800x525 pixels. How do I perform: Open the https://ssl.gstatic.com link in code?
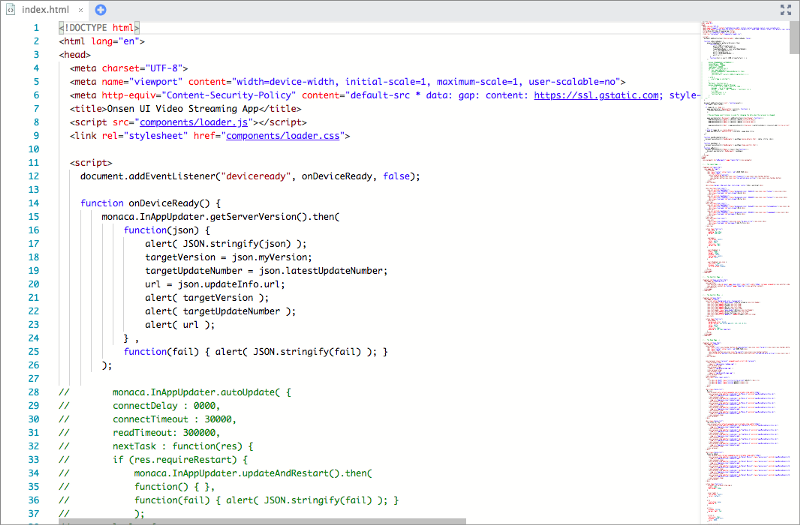596,95
